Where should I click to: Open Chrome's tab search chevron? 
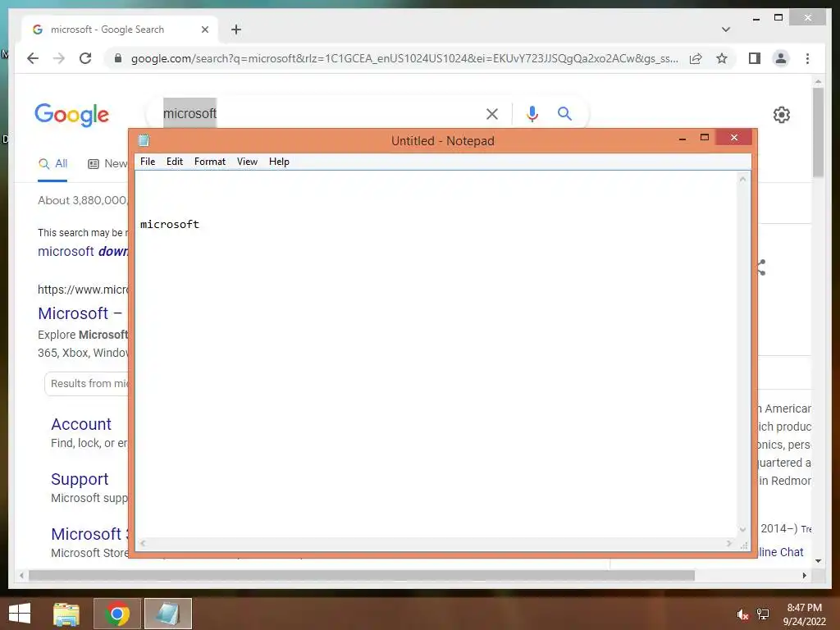pyautogui.click(x=726, y=30)
